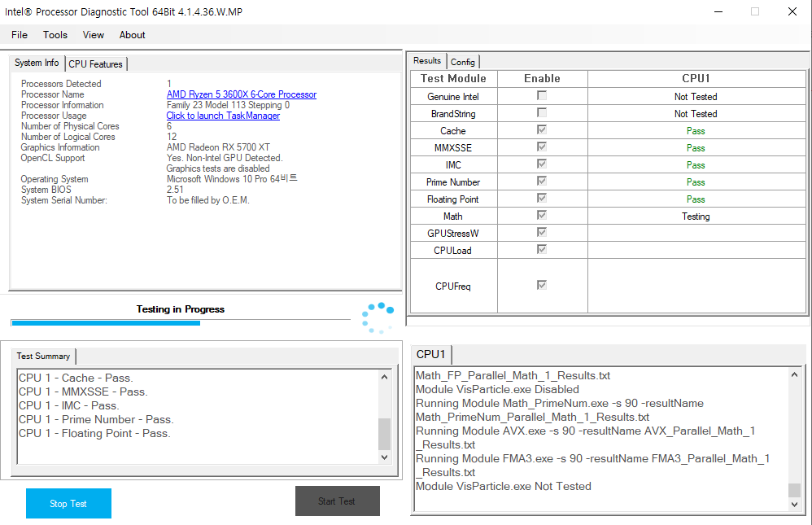
Task: Close the Intel Processor Diagnostic Tool window
Action: click(x=792, y=11)
